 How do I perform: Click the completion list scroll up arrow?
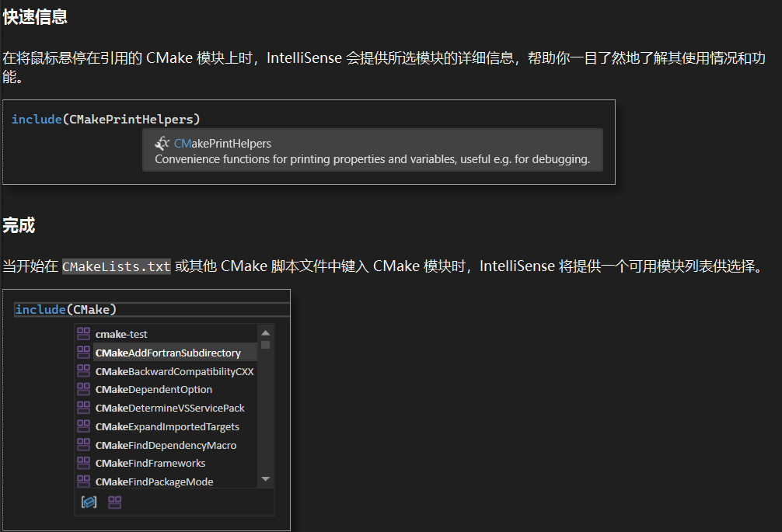click(x=265, y=332)
